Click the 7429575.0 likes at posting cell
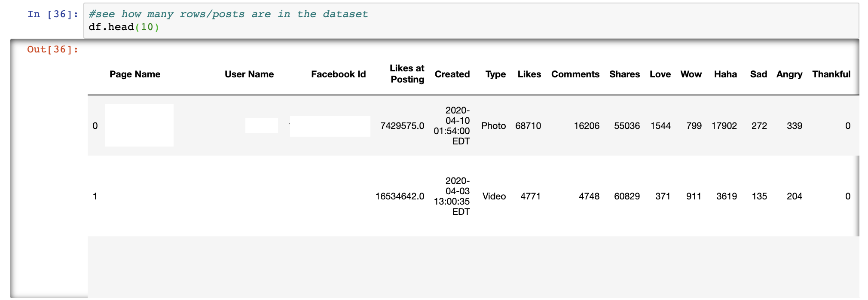 pyautogui.click(x=402, y=126)
